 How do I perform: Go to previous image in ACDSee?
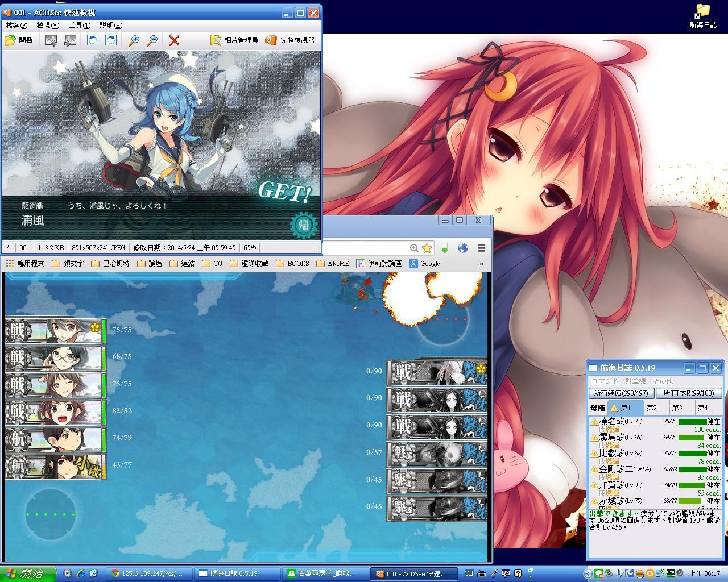coord(51,40)
